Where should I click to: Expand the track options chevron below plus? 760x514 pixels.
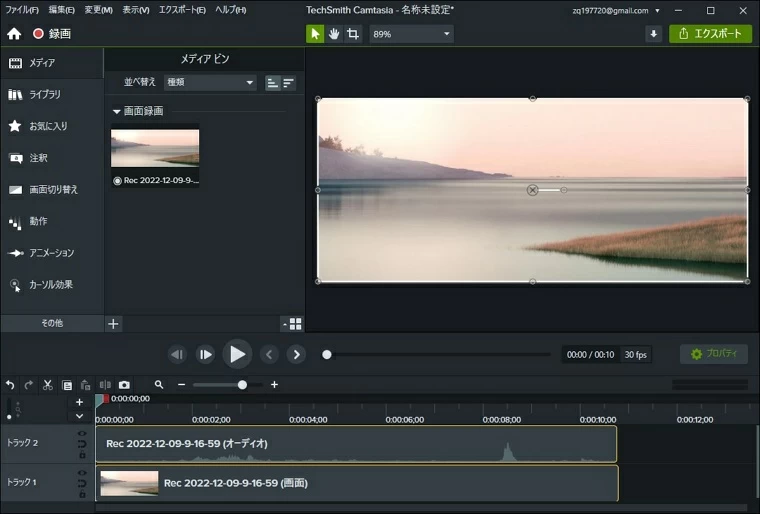point(79,416)
